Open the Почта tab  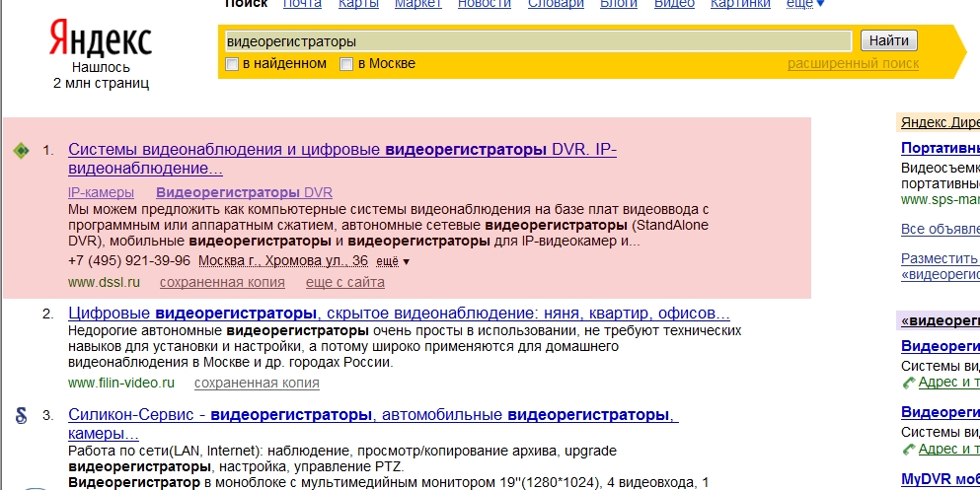(303, 4)
